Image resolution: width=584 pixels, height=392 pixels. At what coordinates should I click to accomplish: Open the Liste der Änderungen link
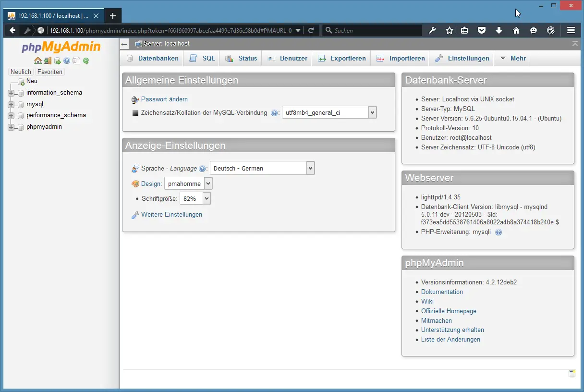click(x=450, y=340)
